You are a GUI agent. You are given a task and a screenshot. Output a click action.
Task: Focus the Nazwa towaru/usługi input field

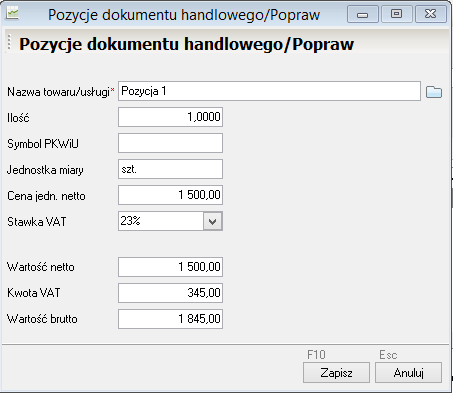(x=269, y=91)
